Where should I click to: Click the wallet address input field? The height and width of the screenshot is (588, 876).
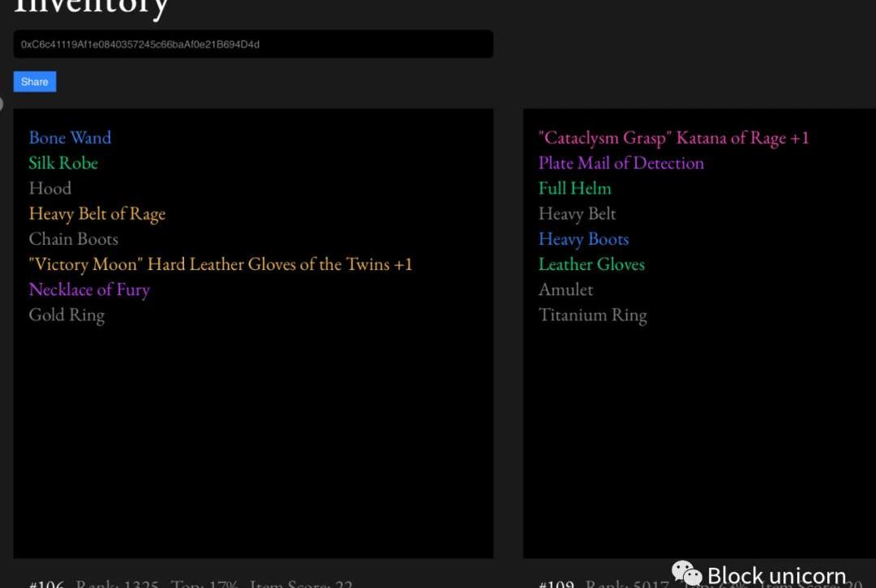pos(252,45)
